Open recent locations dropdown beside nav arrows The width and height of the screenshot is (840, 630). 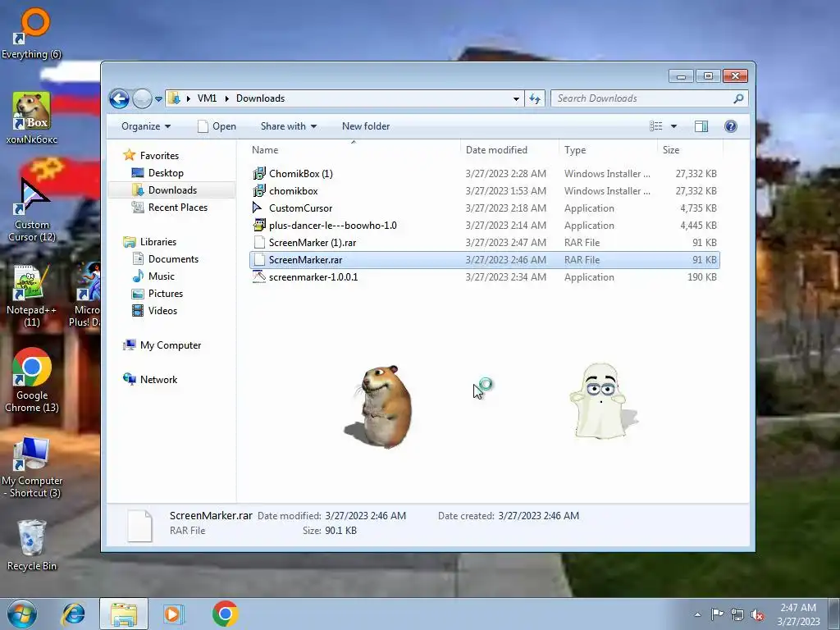158,99
